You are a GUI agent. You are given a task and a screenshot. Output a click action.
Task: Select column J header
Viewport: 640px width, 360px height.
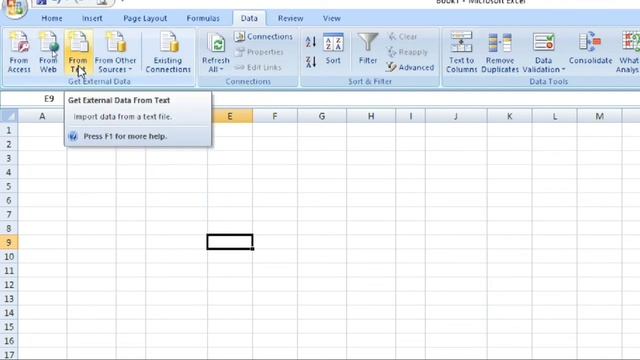(x=456, y=116)
